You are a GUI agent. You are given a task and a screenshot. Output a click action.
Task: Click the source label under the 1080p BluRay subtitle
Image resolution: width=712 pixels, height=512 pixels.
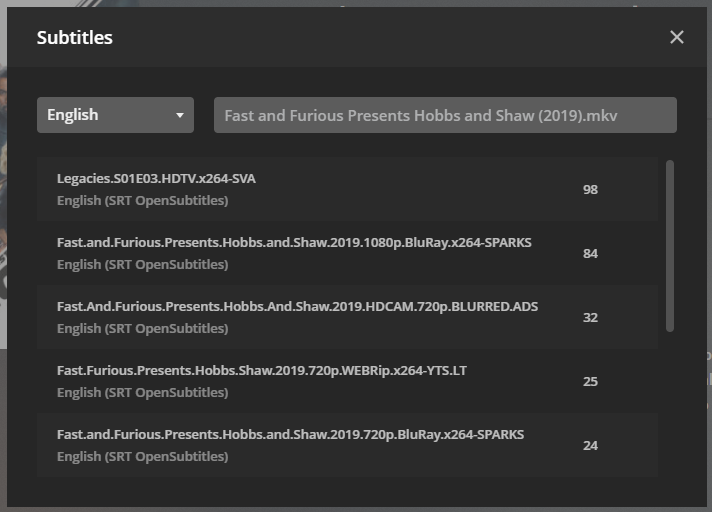[x=142, y=264]
